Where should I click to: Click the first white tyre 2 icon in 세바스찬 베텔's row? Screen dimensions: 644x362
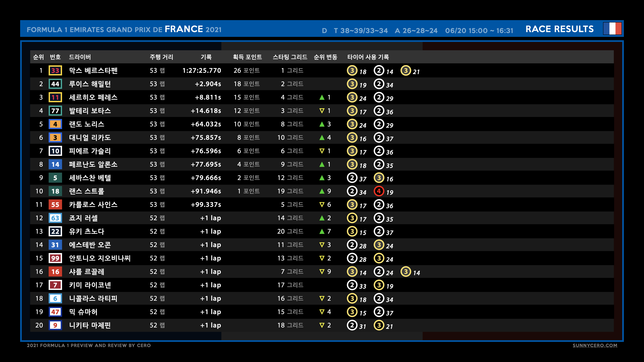click(352, 178)
